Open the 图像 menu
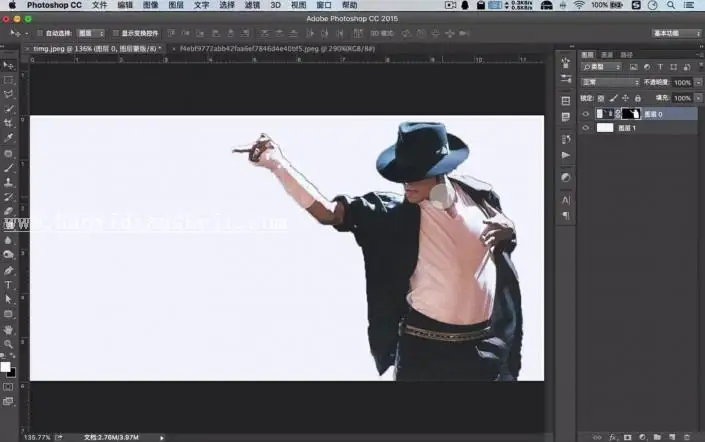Viewport: 705px width, 442px height. pos(151,5)
